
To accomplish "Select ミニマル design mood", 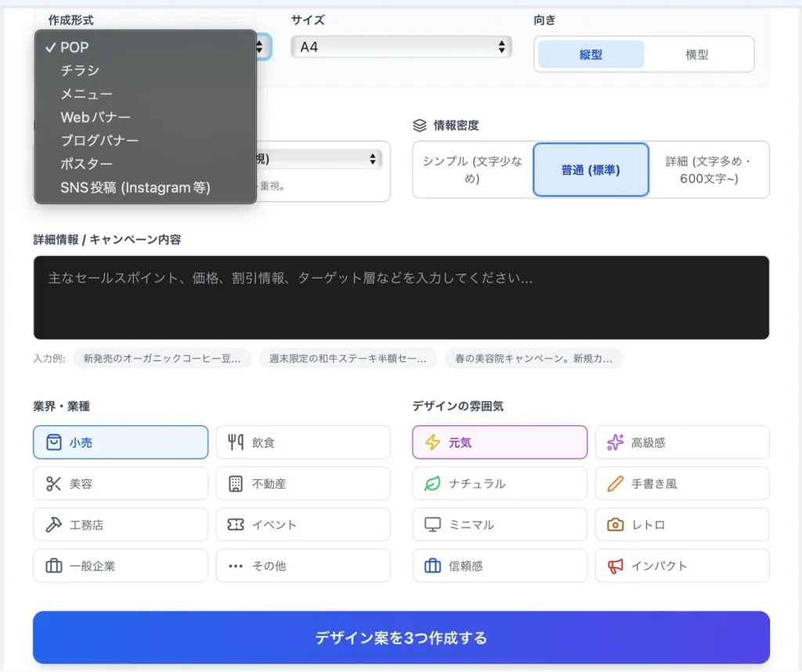I will pos(500,525).
